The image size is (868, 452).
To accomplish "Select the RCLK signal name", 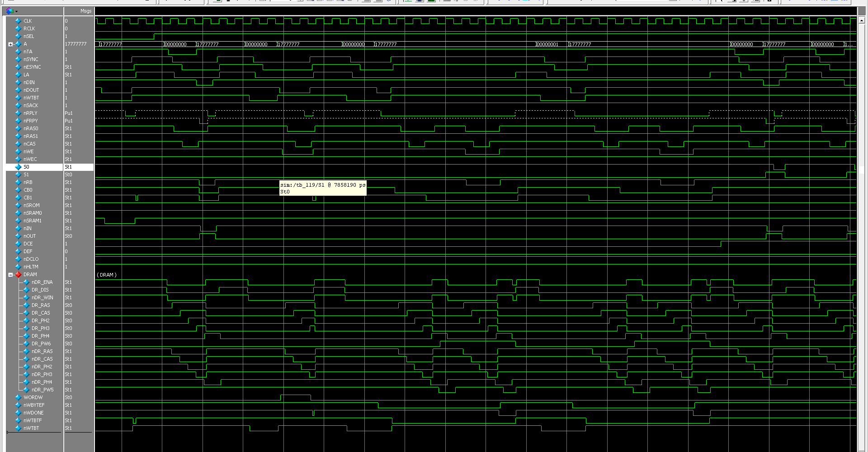I will click(29, 28).
